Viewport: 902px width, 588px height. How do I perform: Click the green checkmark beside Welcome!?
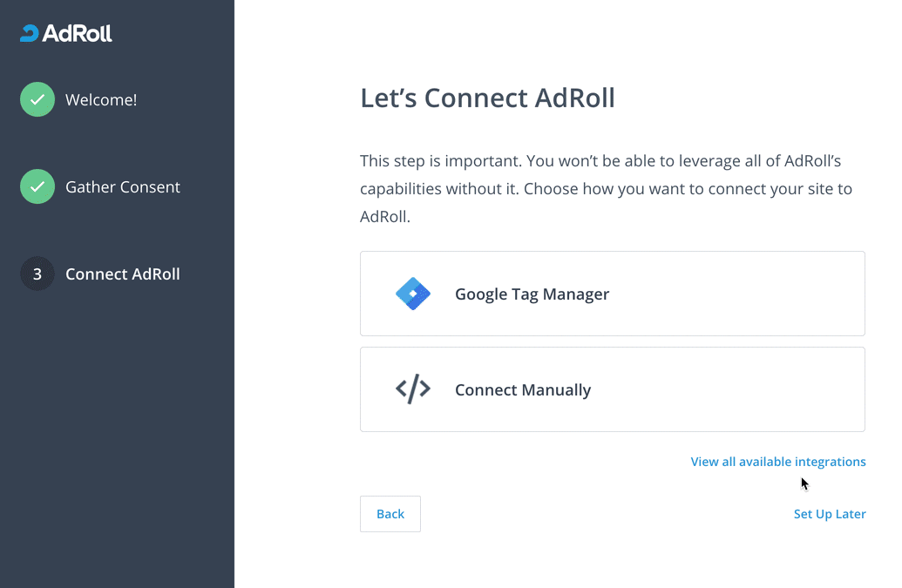pyautogui.click(x=37, y=100)
